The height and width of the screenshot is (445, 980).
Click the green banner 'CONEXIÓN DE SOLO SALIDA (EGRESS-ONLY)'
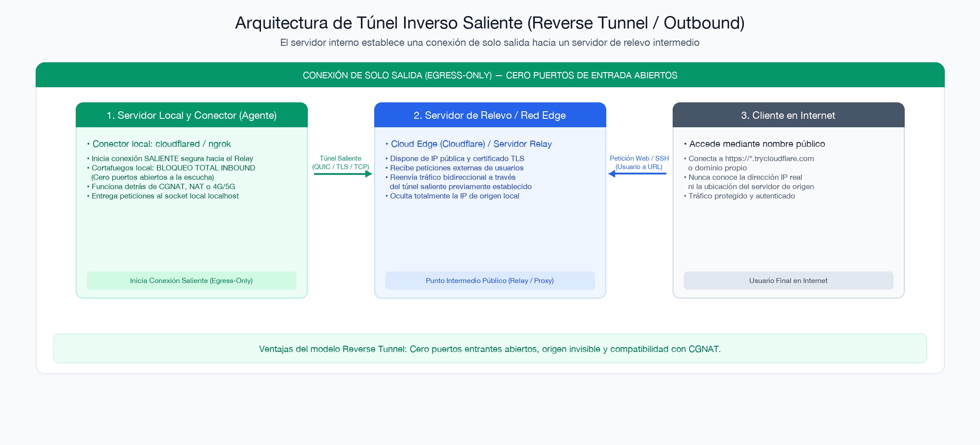pos(490,75)
